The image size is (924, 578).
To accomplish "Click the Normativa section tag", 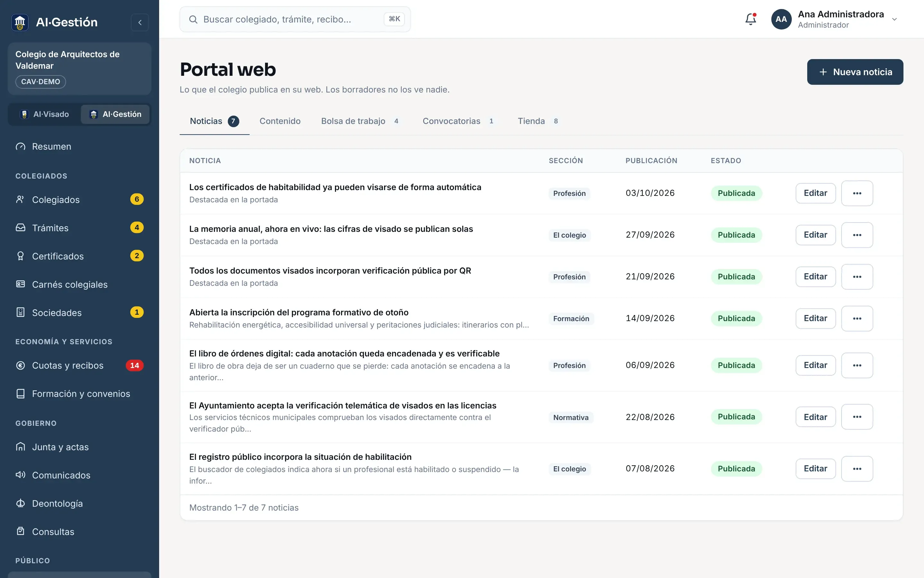I will pyautogui.click(x=571, y=417).
